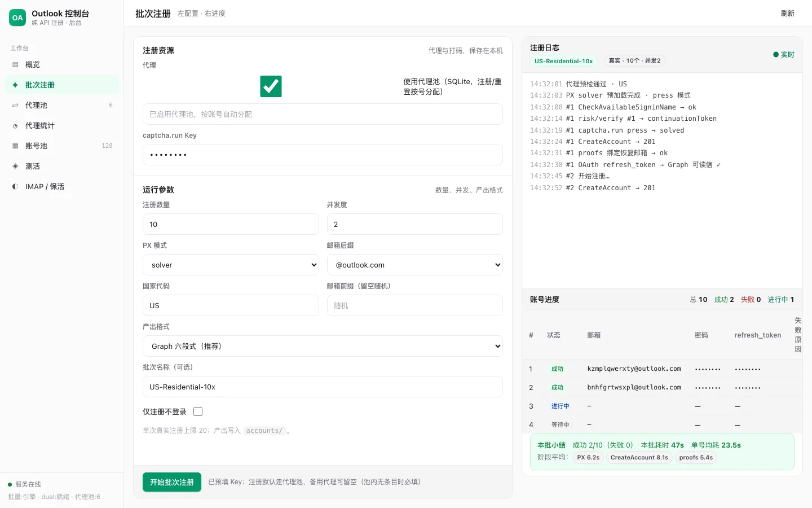Click 成功 status in row 1
The height and width of the screenshot is (508, 812).
point(557,369)
